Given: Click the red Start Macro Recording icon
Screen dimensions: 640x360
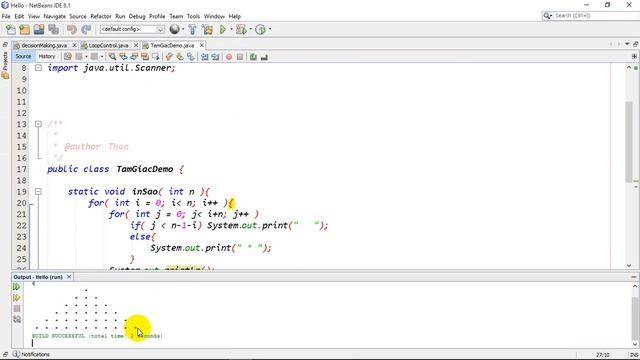Looking at the screenshot, I should click(x=229, y=57).
